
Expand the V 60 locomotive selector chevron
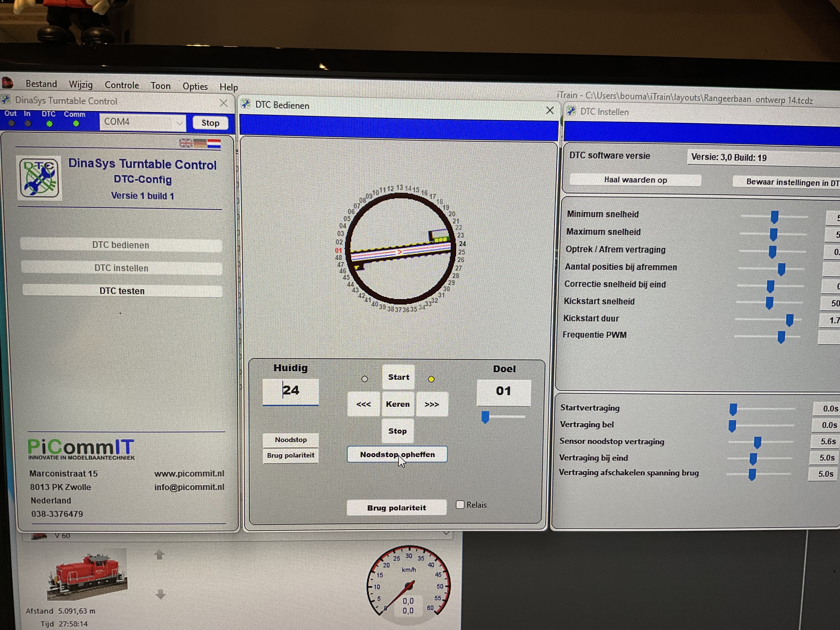pyautogui.click(x=446, y=534)
